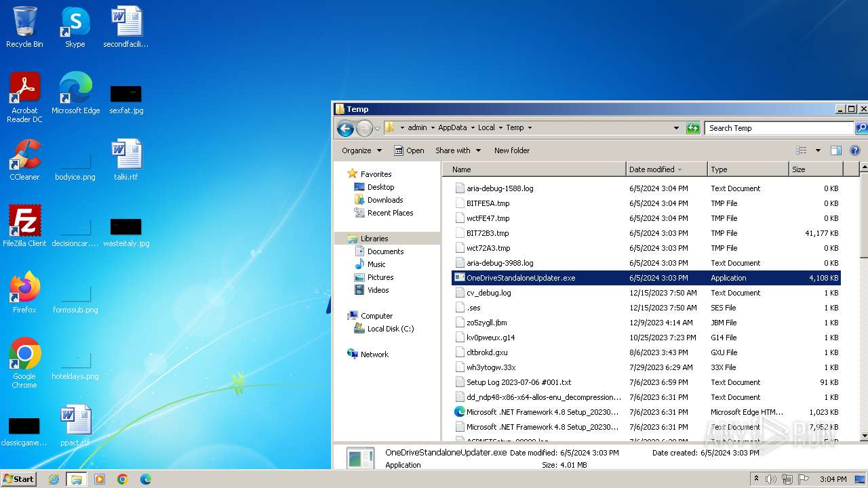Viewport: 868px width, 488px height.
Task: Select Setup Log 2023-07-06 #001.txt
Action: 646,382
